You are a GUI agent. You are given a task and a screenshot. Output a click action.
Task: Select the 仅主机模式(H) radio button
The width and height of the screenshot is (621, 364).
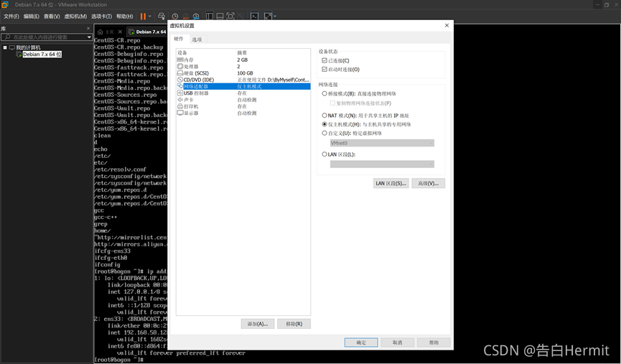pyautogui.click(x=324, y=124)
